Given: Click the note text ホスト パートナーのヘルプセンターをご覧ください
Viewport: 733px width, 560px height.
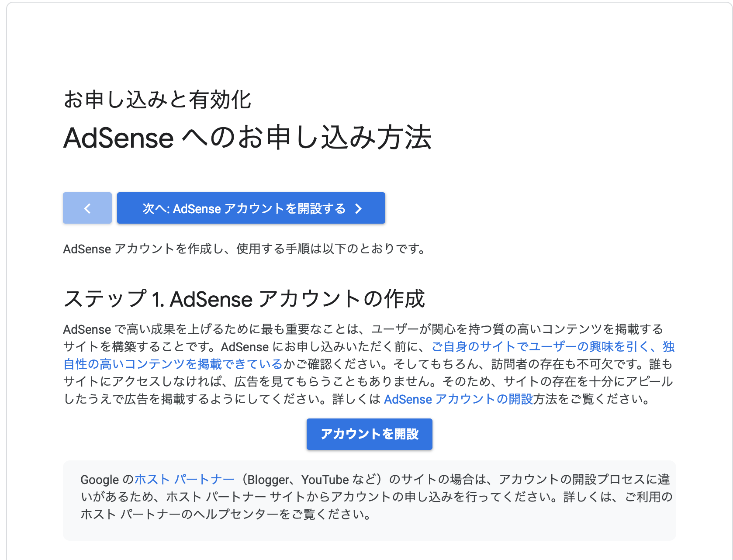Looking at the screenshot, I should pos(225,514).
